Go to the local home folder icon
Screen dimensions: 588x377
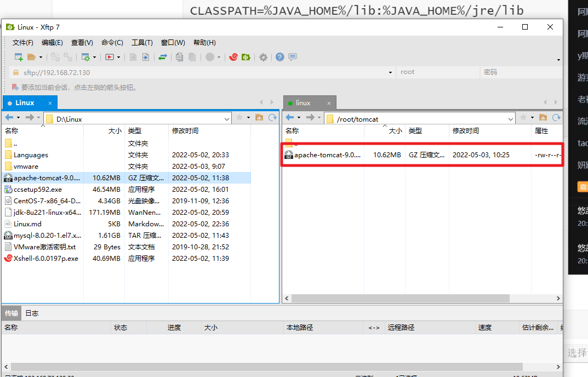[259, 118]
